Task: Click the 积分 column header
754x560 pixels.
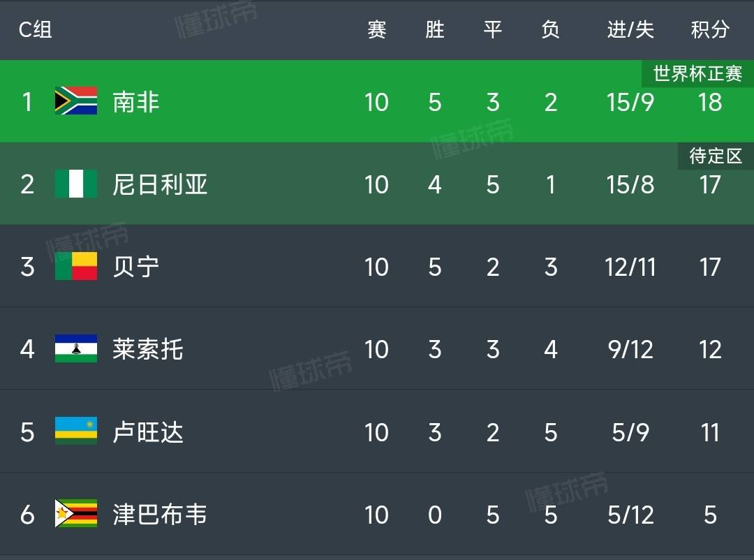Action: (x=710, y=29)
